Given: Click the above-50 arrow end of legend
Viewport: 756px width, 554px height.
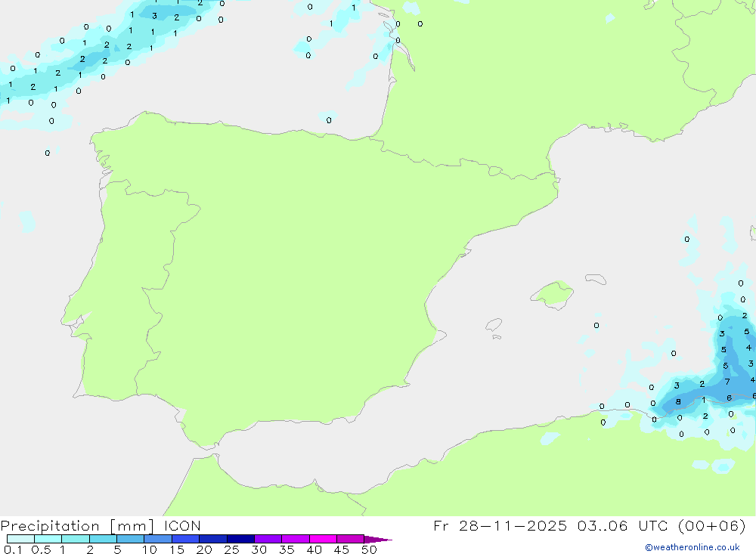Looking at the screenshot, I should click(377, 540).
